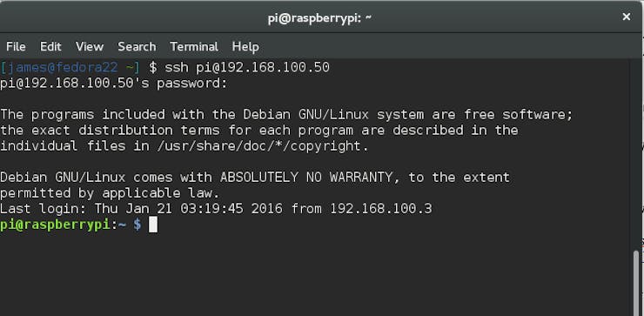This screenshot has width=644, height=316.
Task: Click the window title pi@raspberrypi: ~
Action: point(319,18)
